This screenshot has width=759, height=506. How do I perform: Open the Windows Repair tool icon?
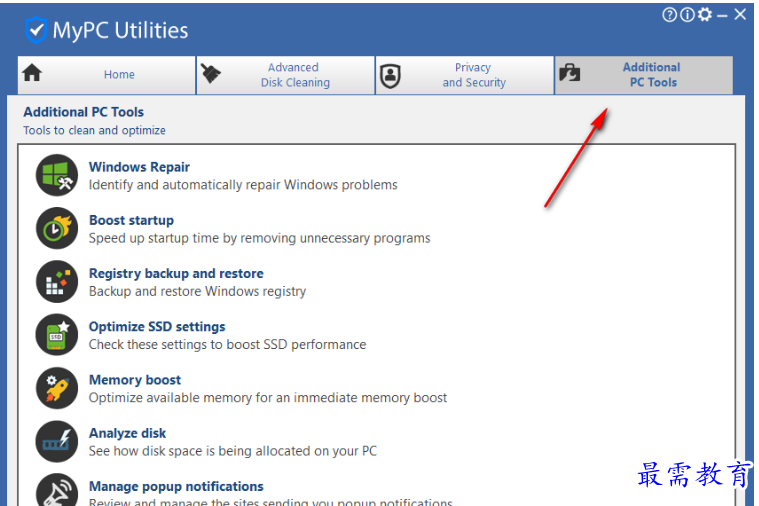pyautogui.click(x=57, y=175)
